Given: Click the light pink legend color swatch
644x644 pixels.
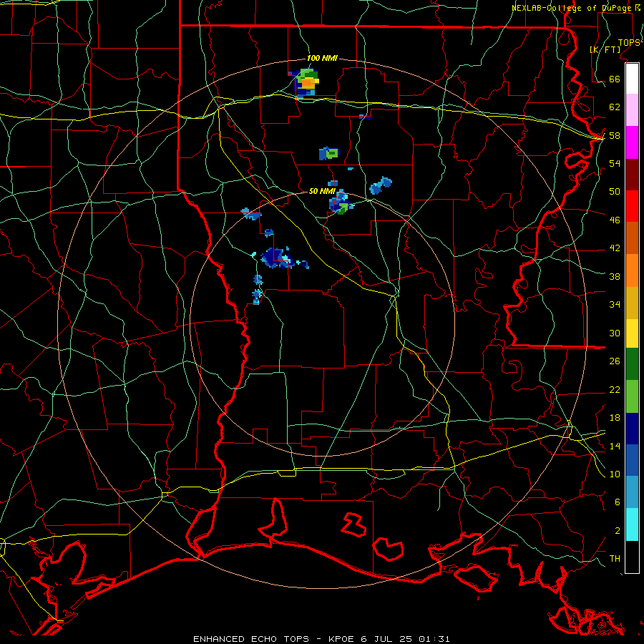Looking at the screenshot, I should 632,109.
